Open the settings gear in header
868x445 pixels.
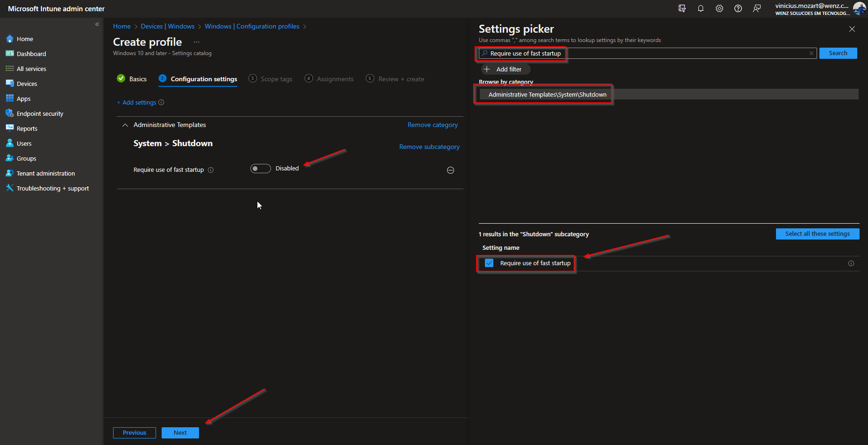point(719,8)
